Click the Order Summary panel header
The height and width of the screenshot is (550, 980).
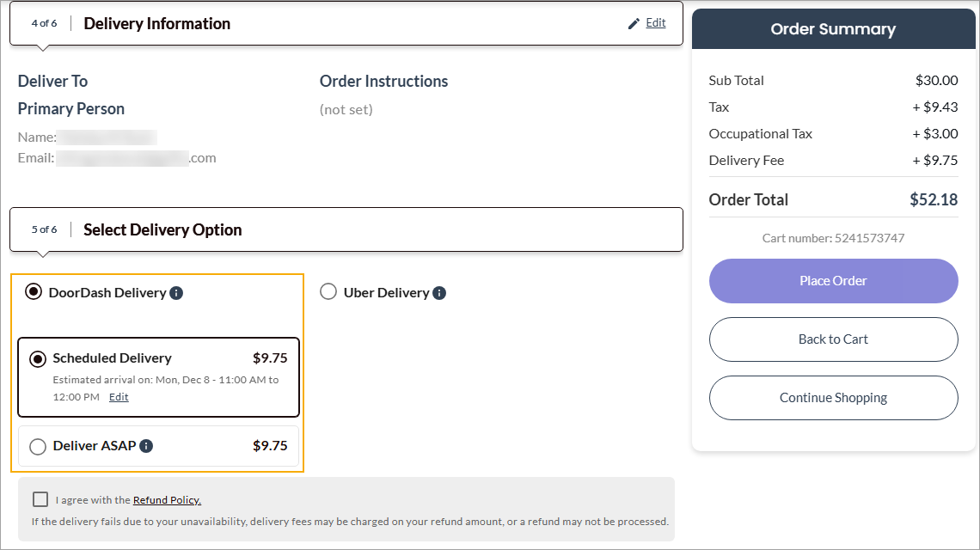833,29
